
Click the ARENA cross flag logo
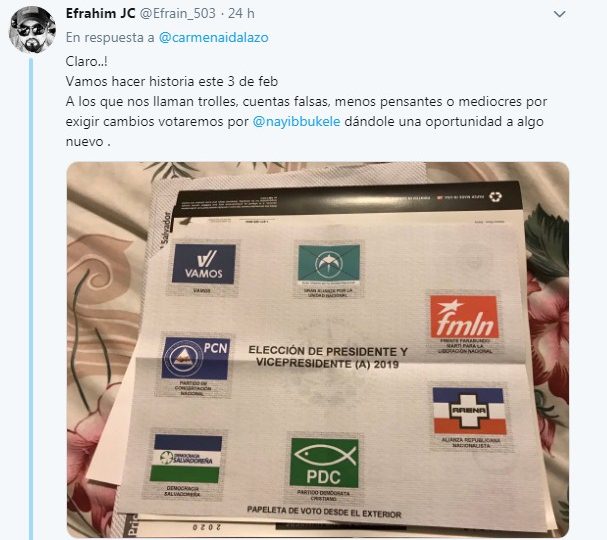point(469,411)
